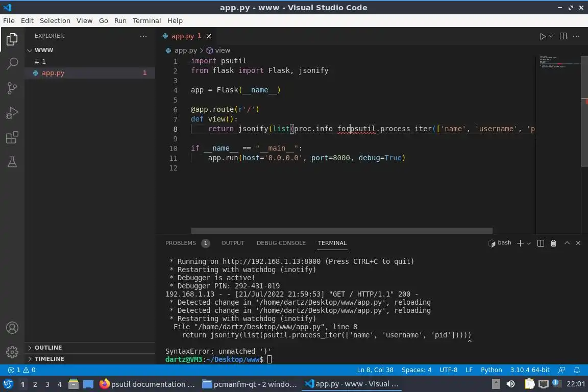Change indentation via Spaces: 4
588x392 pixels.
tap(416, 370)
